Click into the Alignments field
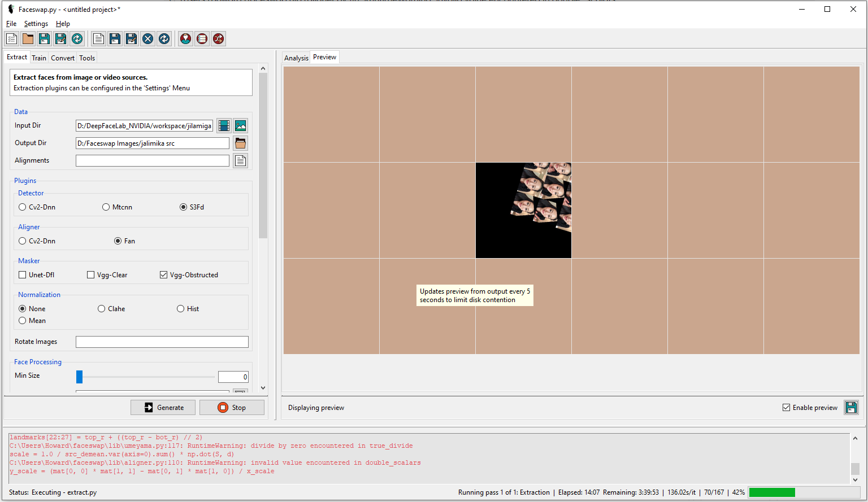Viewport: 868px width, 502px height. [x=153, y=160]
